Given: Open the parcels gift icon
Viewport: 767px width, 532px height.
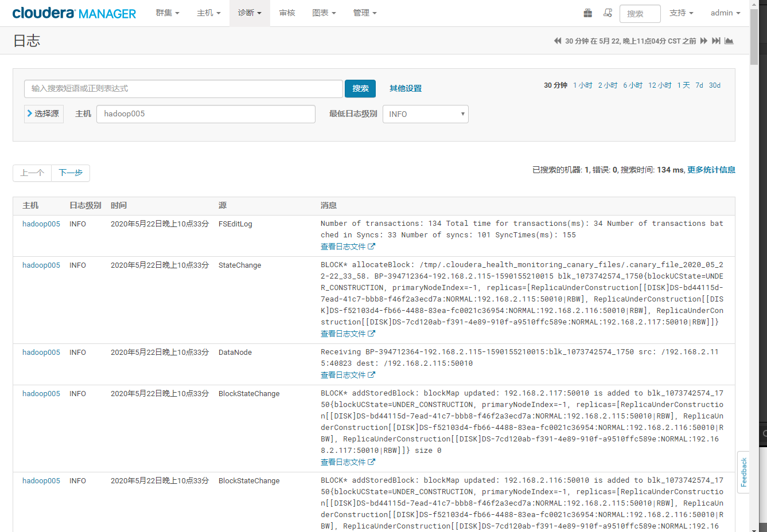Looking at the screenshot, I should point(588,13).
